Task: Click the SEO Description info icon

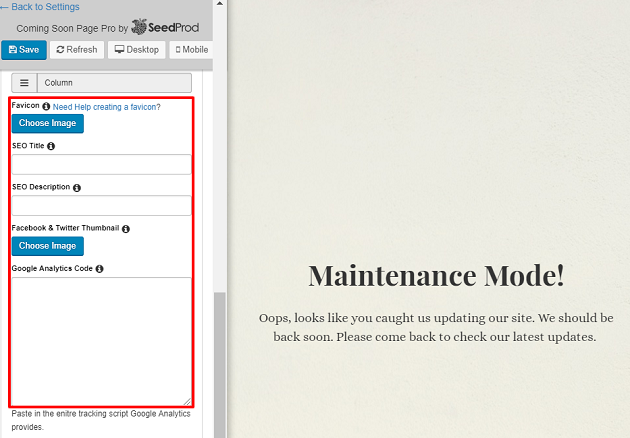Action: 77,188
